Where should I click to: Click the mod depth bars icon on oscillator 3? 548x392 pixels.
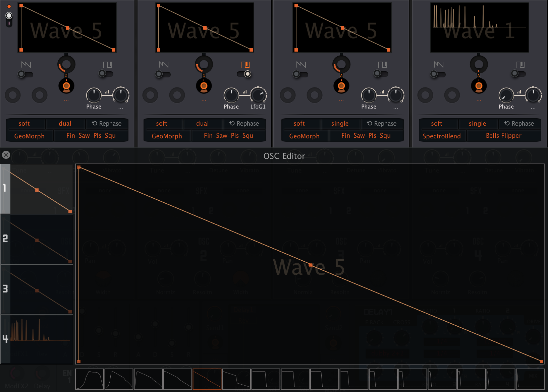pos(382,92)
